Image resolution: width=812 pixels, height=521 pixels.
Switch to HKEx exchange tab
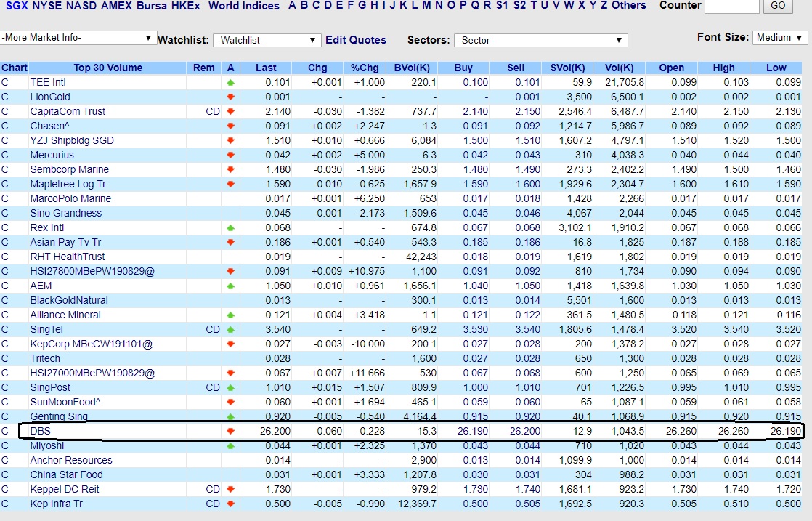(186, 6)
